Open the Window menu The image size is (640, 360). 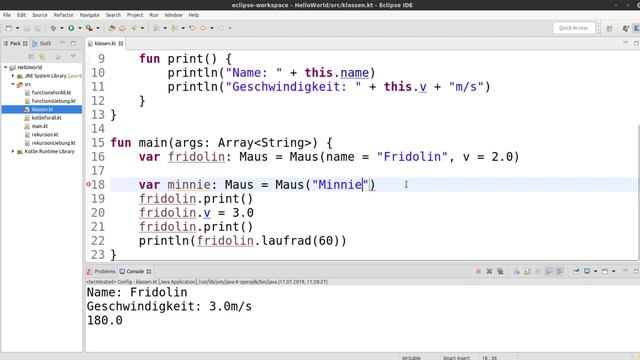click(x=173, y=15)
